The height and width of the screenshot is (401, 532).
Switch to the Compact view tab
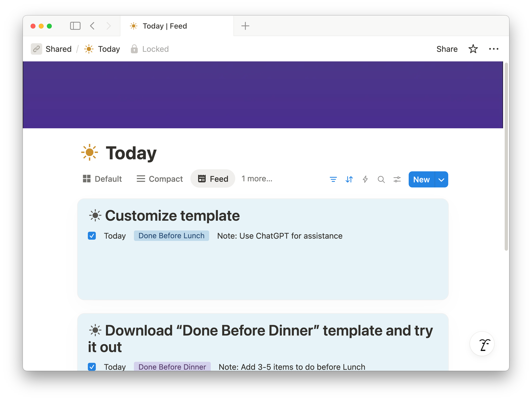tap(160, 179)
